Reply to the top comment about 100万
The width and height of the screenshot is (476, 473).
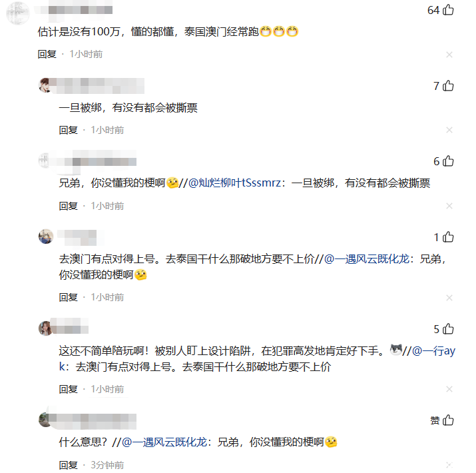coord(47,54)
